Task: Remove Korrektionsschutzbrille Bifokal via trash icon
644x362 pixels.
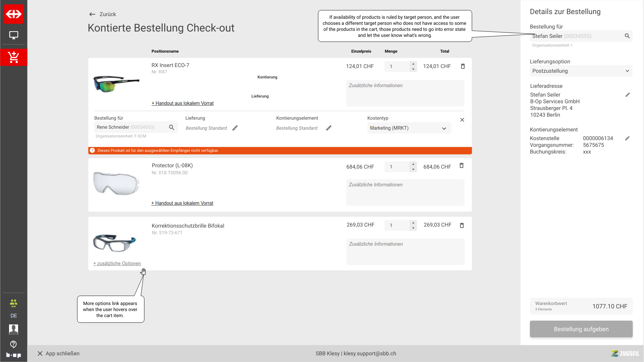Action: pos(462,226)
